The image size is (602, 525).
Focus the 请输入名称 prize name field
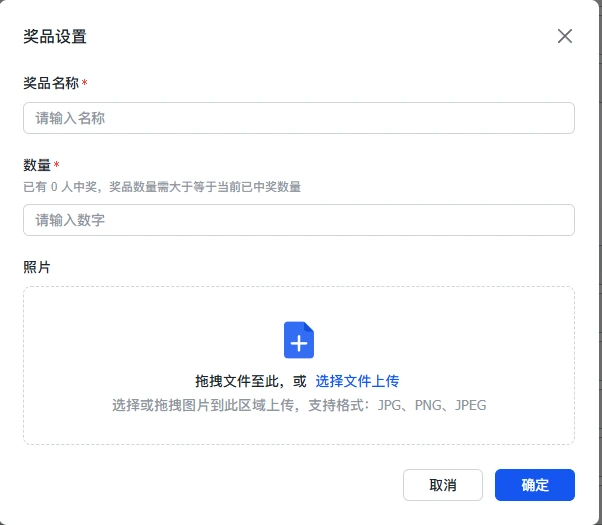pos(298,118)
